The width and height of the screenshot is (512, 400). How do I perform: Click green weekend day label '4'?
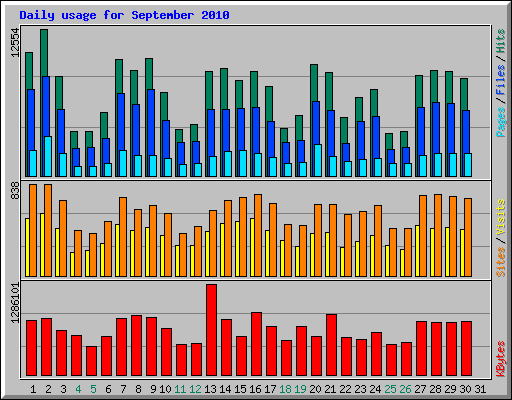[x=78, y=389]
